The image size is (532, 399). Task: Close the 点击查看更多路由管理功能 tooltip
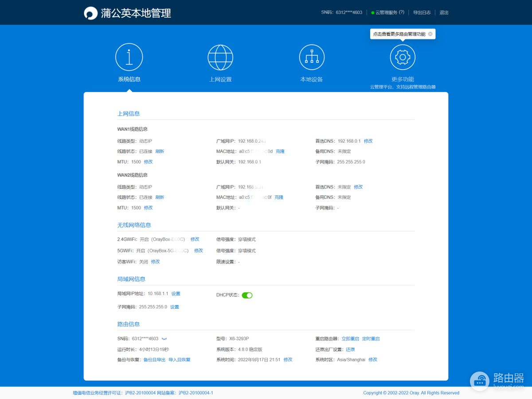pyautogui.click(x=430, y=34)
